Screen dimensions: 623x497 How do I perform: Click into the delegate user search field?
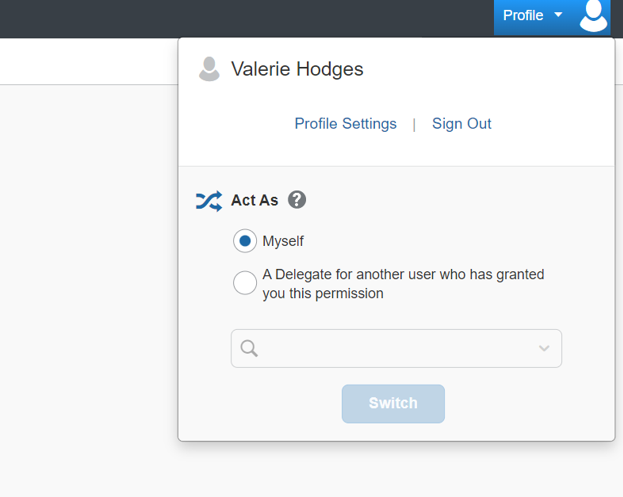coord(396,348)
